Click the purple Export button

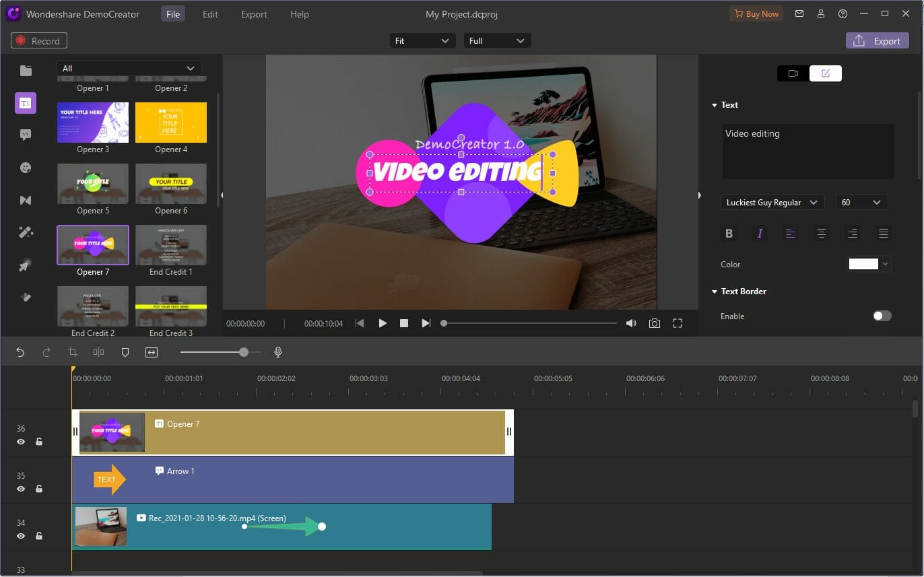[878, 41]
